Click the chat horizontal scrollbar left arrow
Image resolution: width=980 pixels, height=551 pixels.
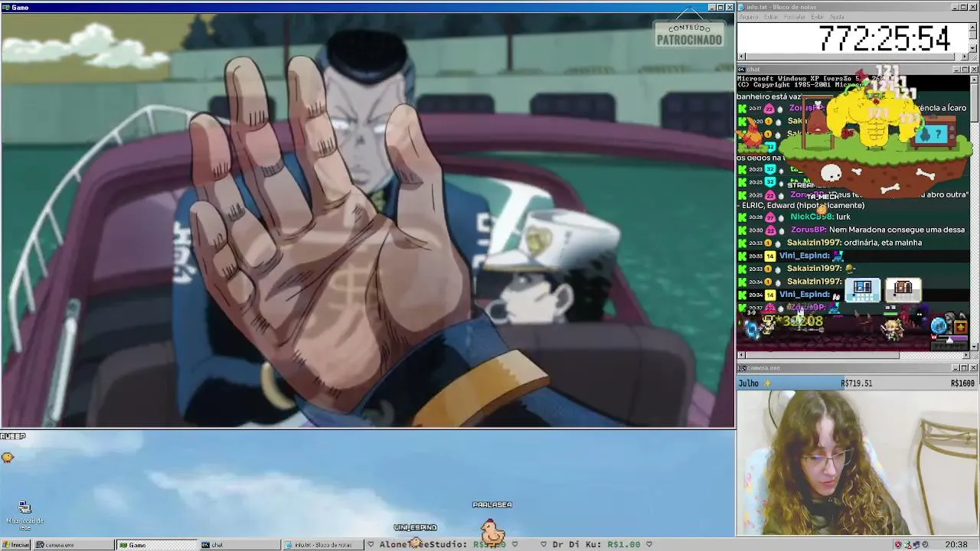(x=741, y=355)
